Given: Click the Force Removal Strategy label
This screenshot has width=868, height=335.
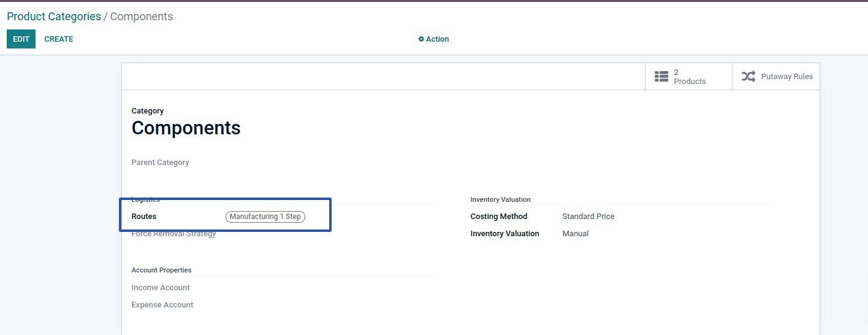Looking at the screenshot, I should coord(173,234).
